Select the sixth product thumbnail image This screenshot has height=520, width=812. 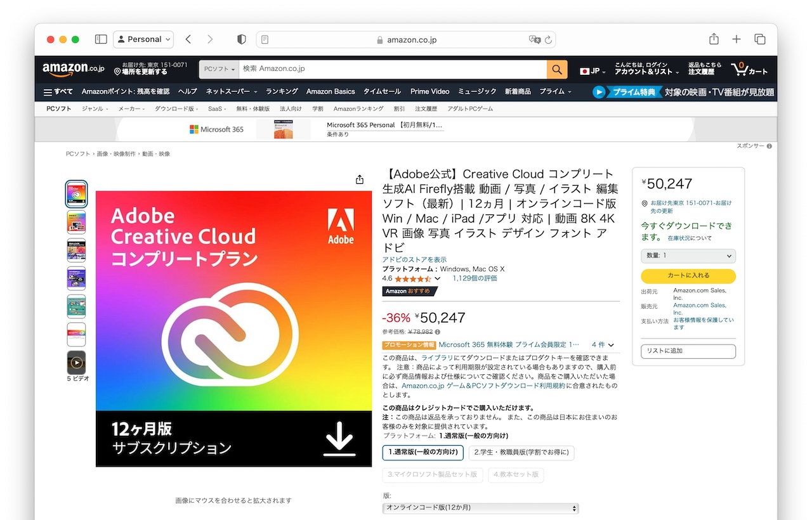coord(76,334)
